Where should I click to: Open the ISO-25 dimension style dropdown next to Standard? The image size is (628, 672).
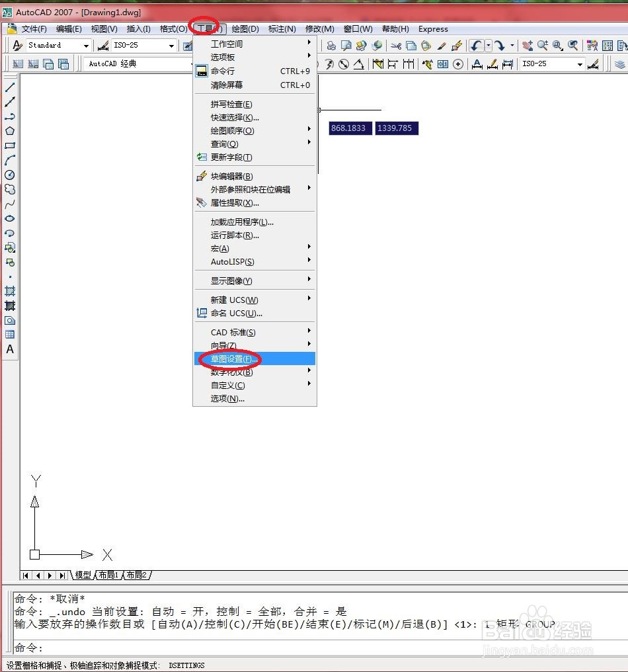point(171,46)
